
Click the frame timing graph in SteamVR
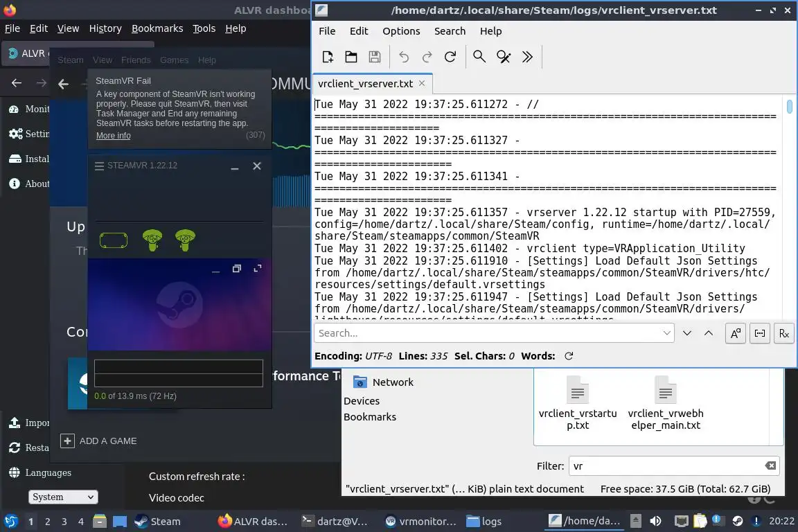click(179, 373)
